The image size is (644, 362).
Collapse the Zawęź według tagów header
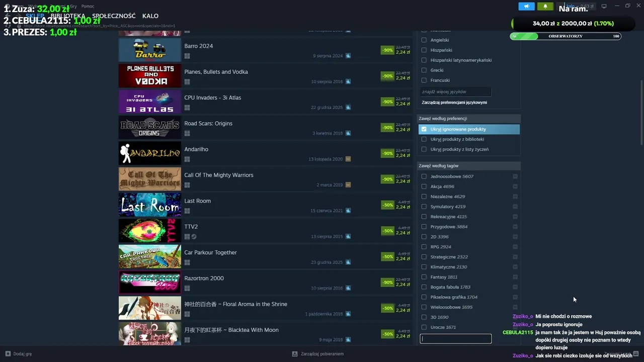click(x=469, y=165)
